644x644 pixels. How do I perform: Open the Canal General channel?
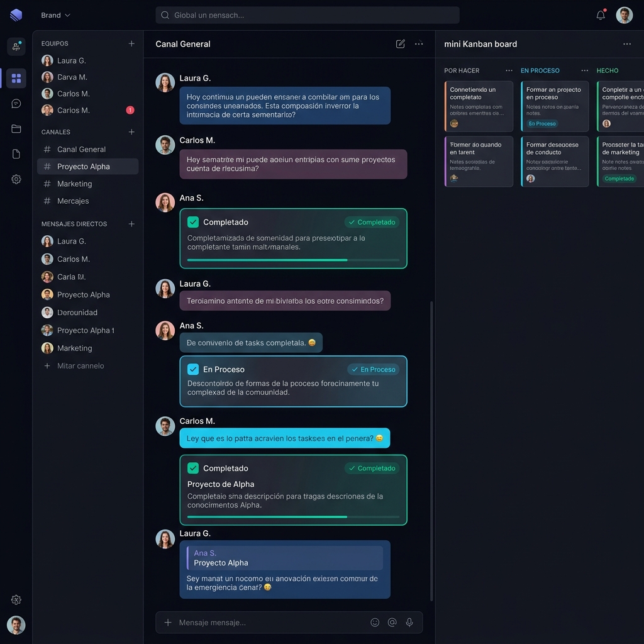coord(88,149)
